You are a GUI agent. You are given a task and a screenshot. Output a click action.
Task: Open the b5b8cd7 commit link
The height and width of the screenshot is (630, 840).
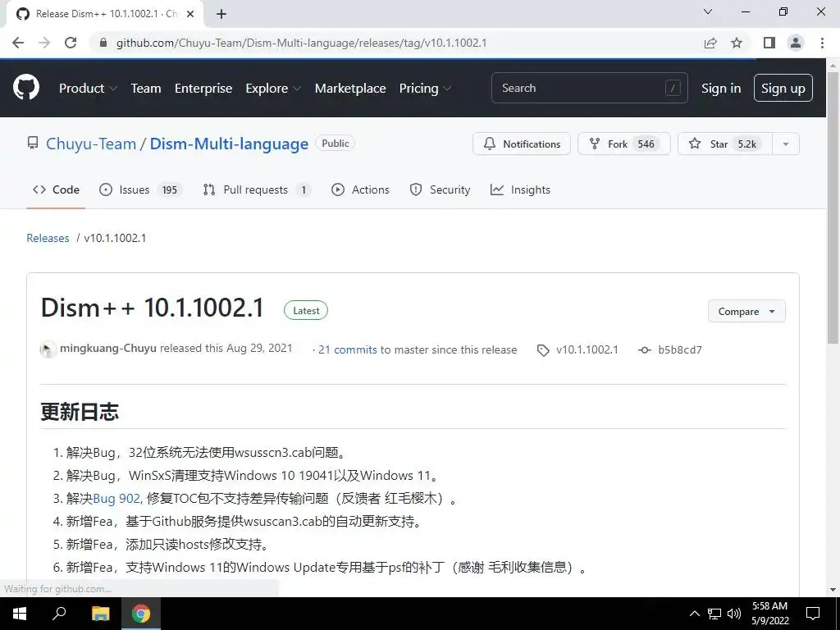pos(680,349)
